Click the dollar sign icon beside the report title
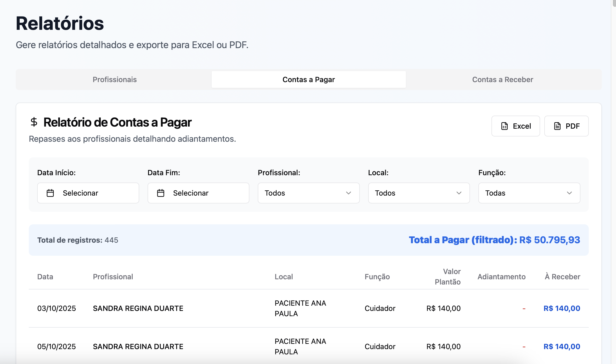Screen dimensions: 616x364 point(34,122)
